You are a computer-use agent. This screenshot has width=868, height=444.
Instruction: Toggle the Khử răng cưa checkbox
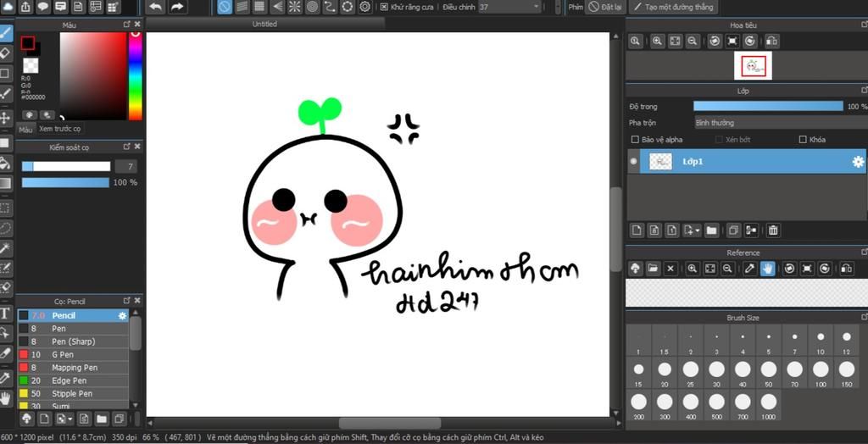click(x=384, y=7)
